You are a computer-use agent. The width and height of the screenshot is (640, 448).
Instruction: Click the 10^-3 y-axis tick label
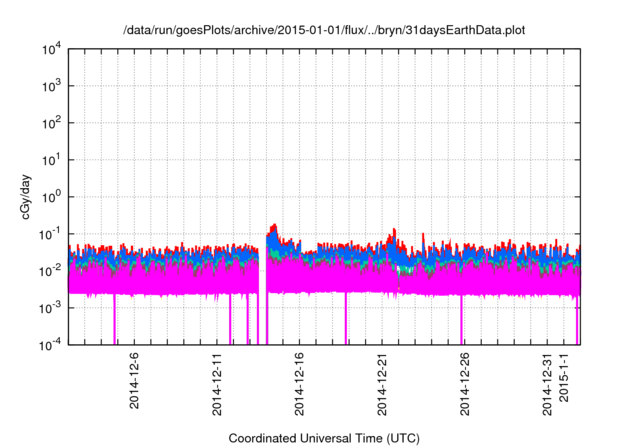(50, 307)
